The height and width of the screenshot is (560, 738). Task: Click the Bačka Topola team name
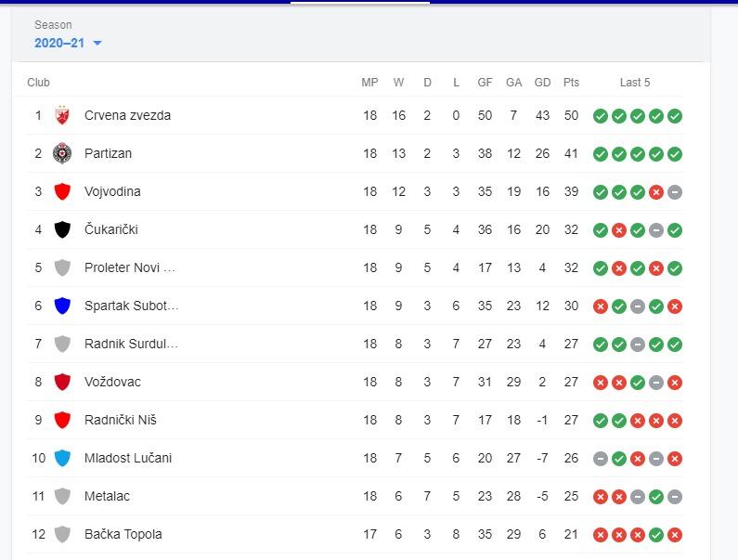point(123,534)
